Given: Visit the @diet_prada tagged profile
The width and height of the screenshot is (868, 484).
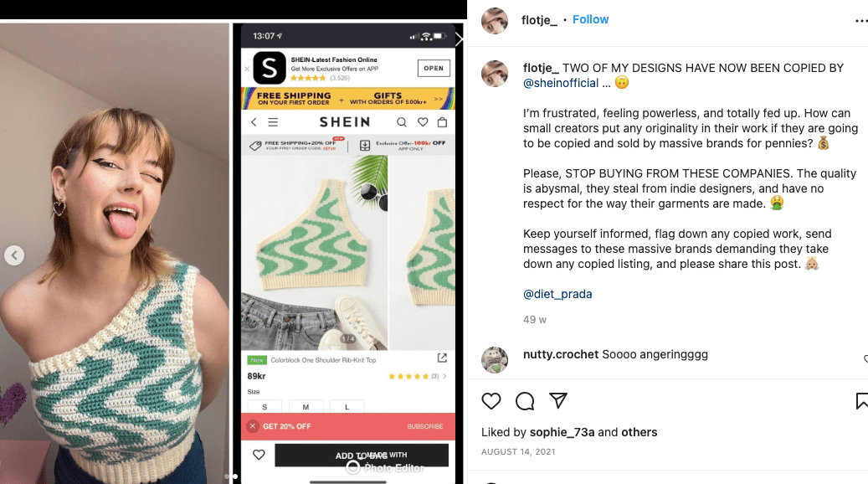Looking at the screenshot, I should pyautogui.click(x=557, y=294).
